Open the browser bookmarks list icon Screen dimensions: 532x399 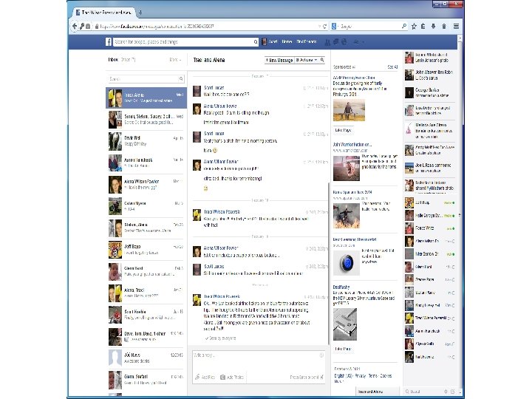(423, 26)
